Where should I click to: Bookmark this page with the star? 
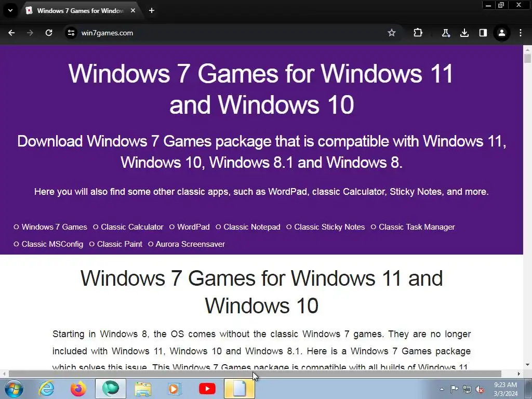pos(392,33)
